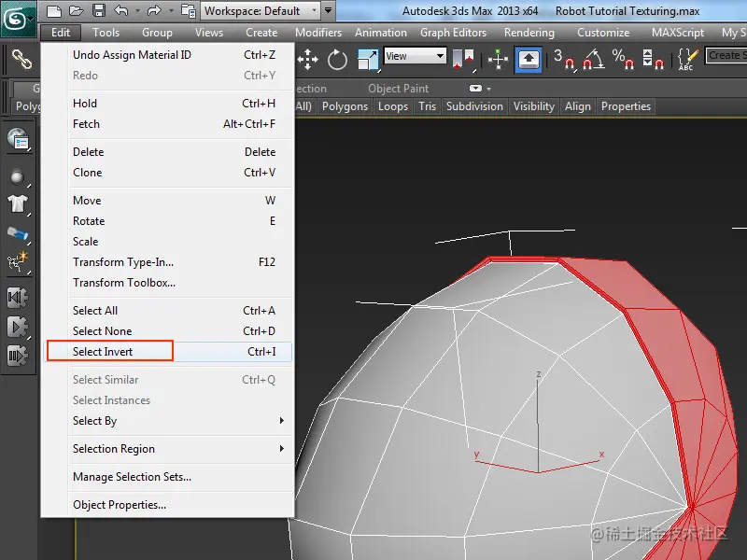Open the Polygons ribbon panel
The image size is (747, 560).
tap(345, 106)
